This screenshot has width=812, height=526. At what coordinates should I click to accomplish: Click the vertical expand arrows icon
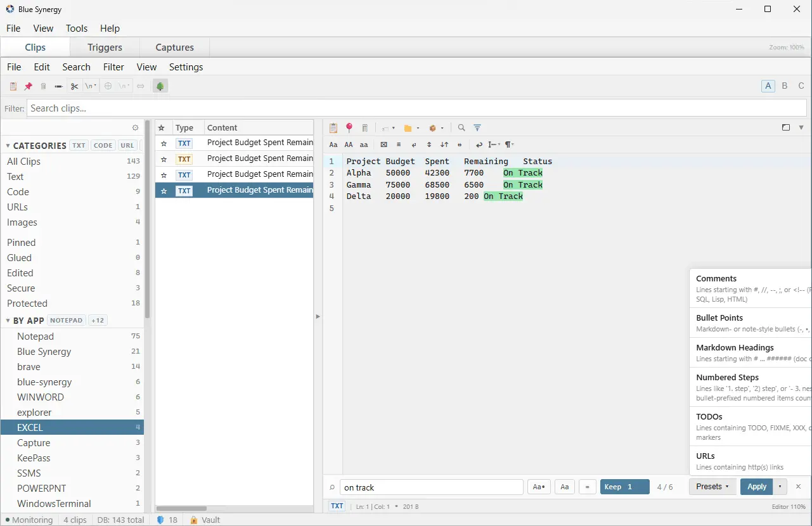point(429,144)
